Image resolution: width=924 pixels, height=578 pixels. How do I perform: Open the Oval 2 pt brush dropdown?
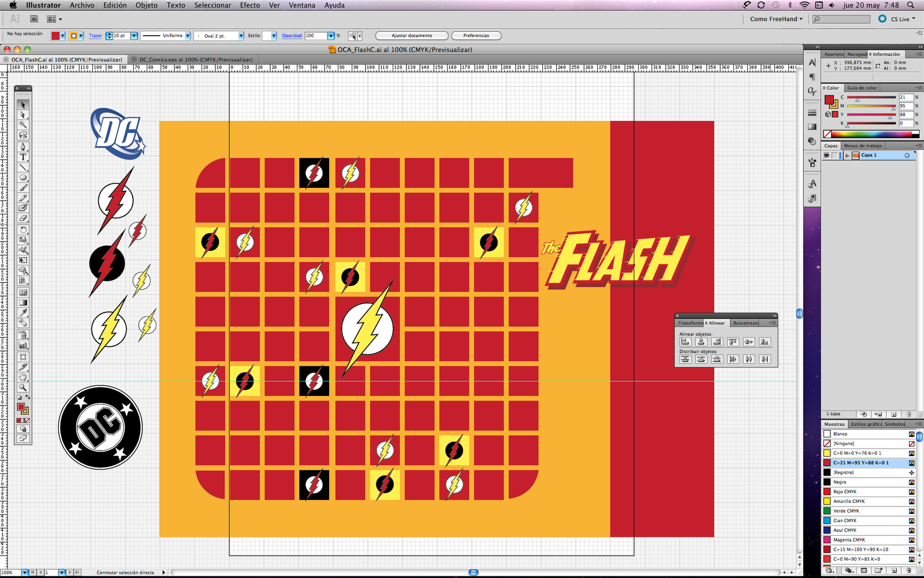[241, 36]
